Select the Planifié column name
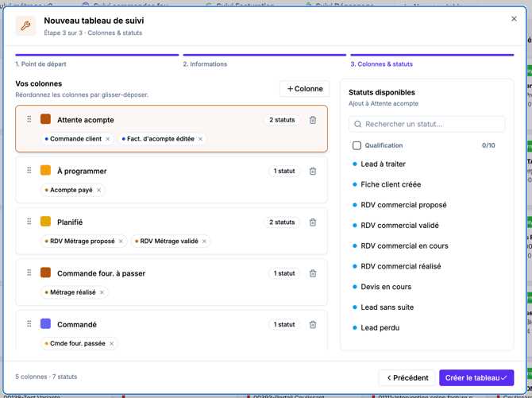 tap(70, 222)
